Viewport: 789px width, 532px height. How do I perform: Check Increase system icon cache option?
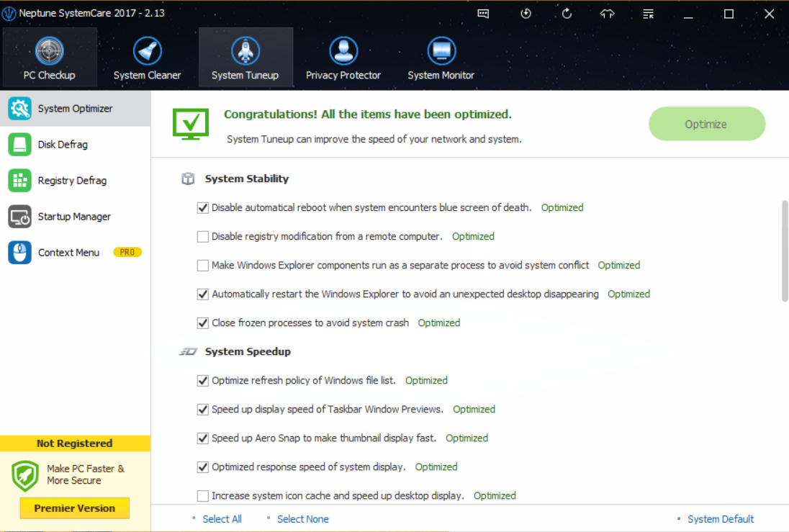pos(203,496)
